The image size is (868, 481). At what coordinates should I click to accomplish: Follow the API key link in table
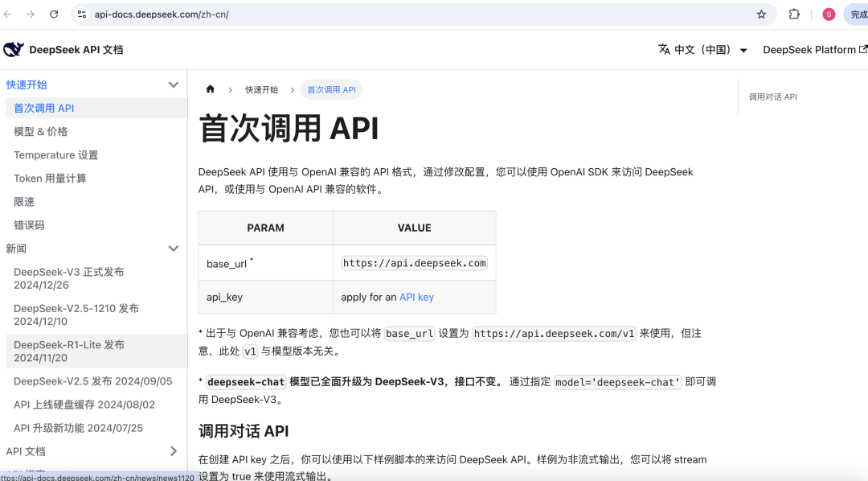click(417, 297)
